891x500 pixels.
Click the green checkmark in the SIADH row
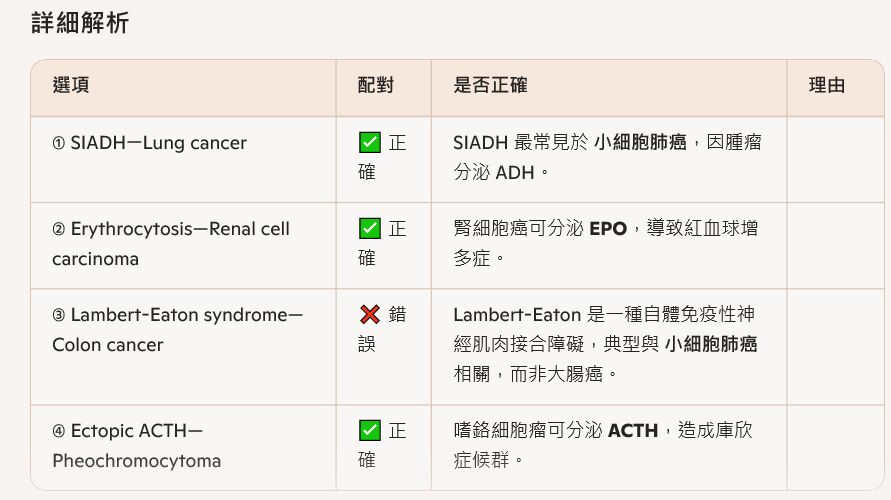point(369,143)
